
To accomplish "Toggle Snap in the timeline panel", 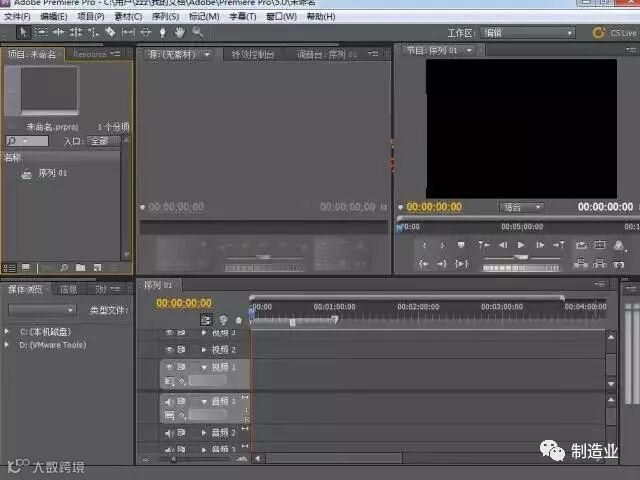I will click(x=206, y=320).
